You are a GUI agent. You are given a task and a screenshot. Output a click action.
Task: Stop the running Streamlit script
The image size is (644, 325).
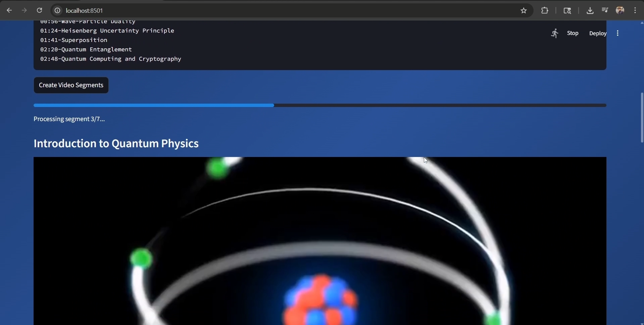[x=573, y=33]
